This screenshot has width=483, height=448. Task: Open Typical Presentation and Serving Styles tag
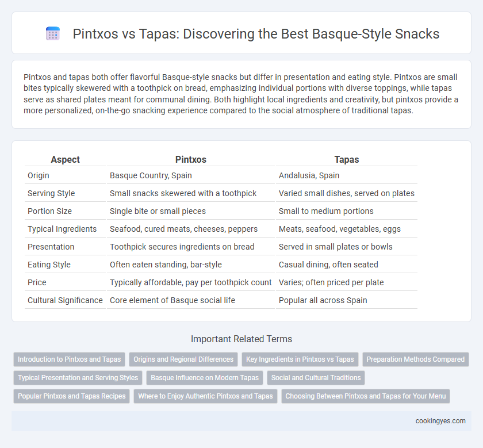pyautogui.click(x=78, y=378)
